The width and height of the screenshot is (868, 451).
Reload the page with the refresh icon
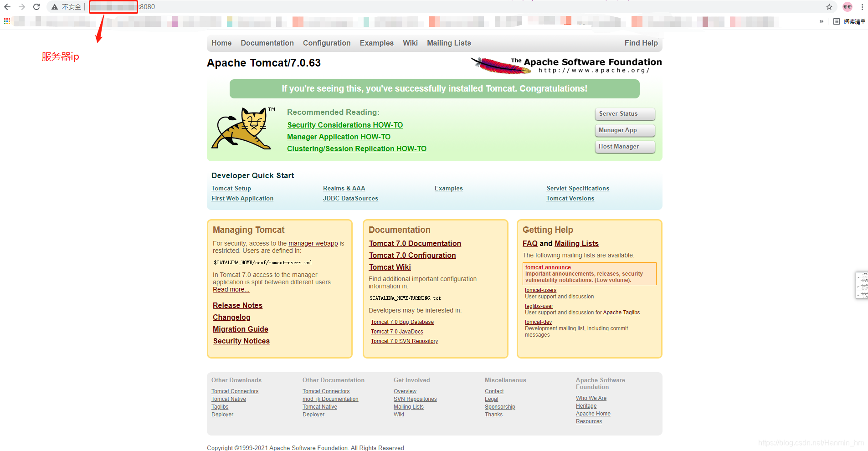tap(36, 7)
